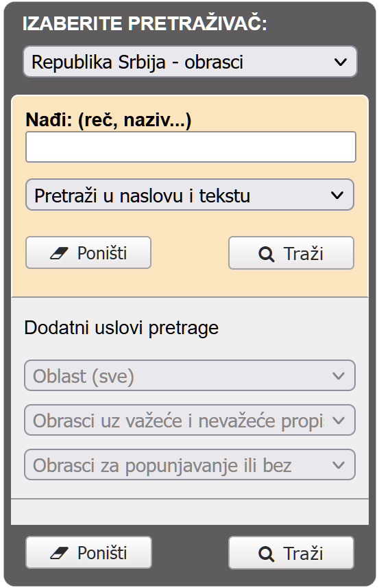This screenshot has height=588, width=379.
Task: Click the chevron of Obrasci za popunjavanje ili bez
Action: tap(339, 465)
